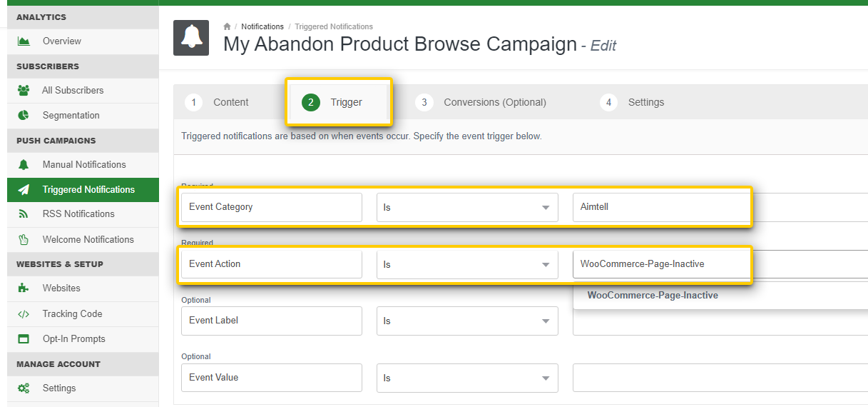Screen dimensions: 868x407
Task: Click the Manual Notifications bell icon
Action: coord(24,165)
